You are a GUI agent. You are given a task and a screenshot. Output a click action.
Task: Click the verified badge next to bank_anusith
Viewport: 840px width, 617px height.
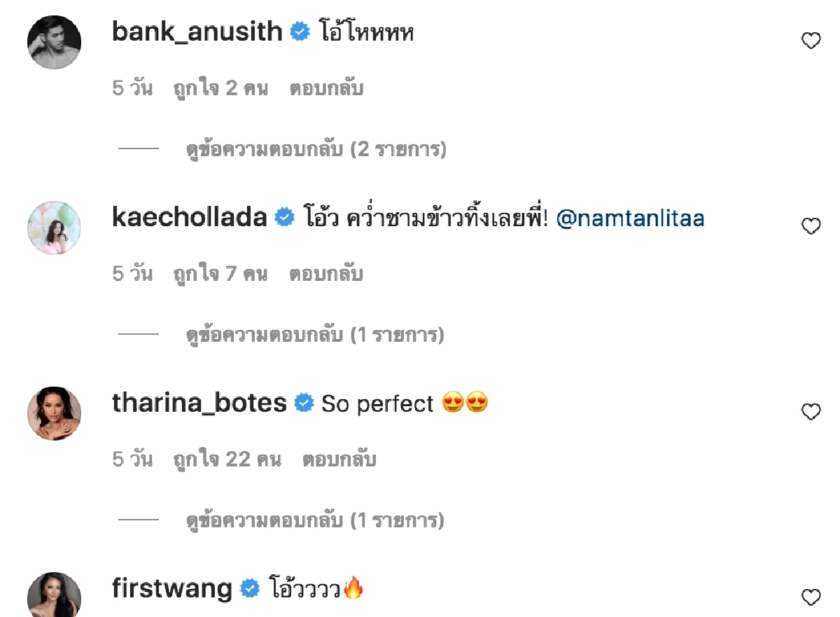point(300,31)
